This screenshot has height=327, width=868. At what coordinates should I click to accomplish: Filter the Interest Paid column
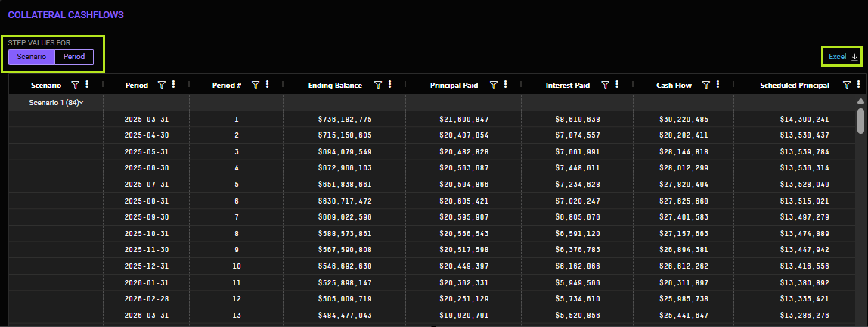click(x=605, y=85)
